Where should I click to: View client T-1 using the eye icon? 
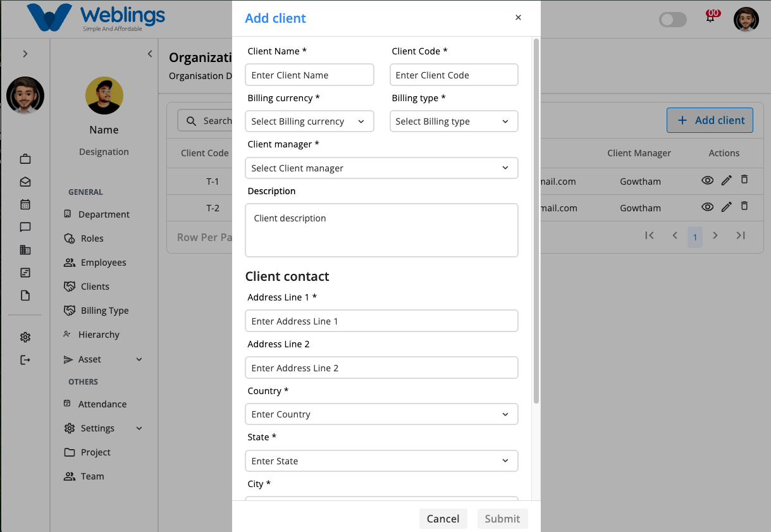(x=708, y=180)
